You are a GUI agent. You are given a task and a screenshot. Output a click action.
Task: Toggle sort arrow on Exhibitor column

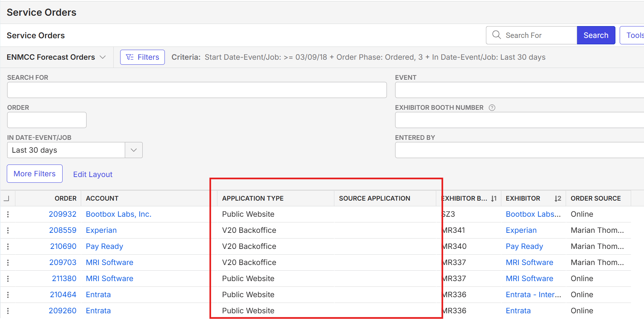[x=557, y=198]
